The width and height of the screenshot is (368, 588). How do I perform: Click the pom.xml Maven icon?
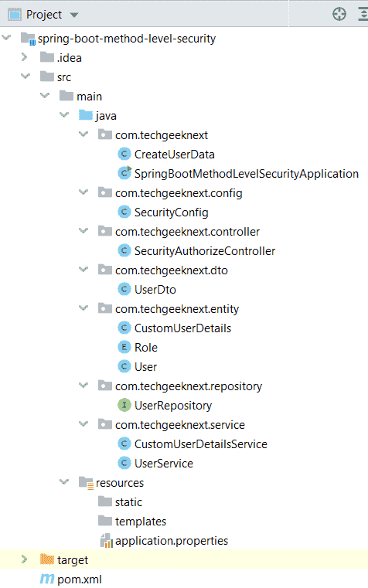tap(47, 579)
